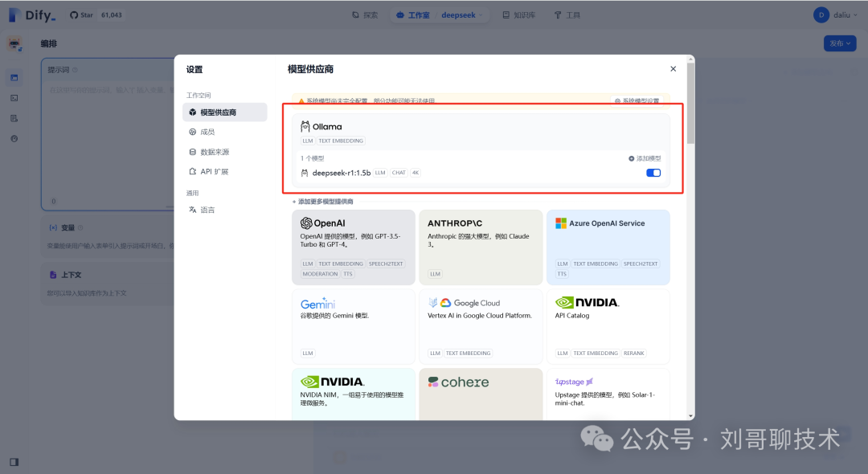Toggle the deepseek-r1:1.5b model switch
The height and width of the screenshot is (474, 868).
pyautogui.click(x=653, y=173)
